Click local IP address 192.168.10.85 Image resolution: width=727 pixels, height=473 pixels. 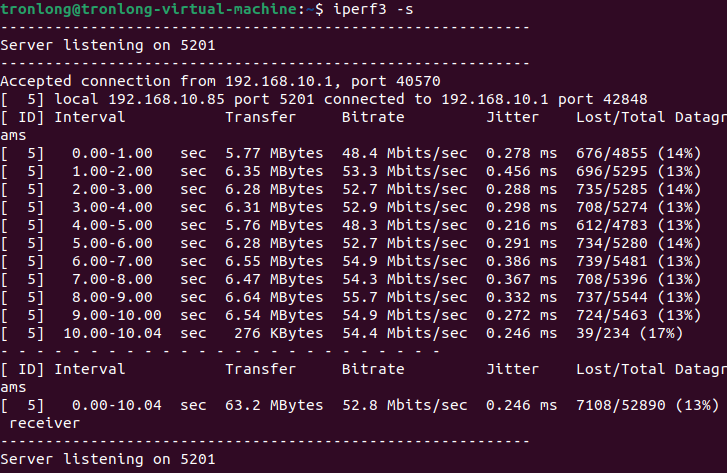point(166,99)
